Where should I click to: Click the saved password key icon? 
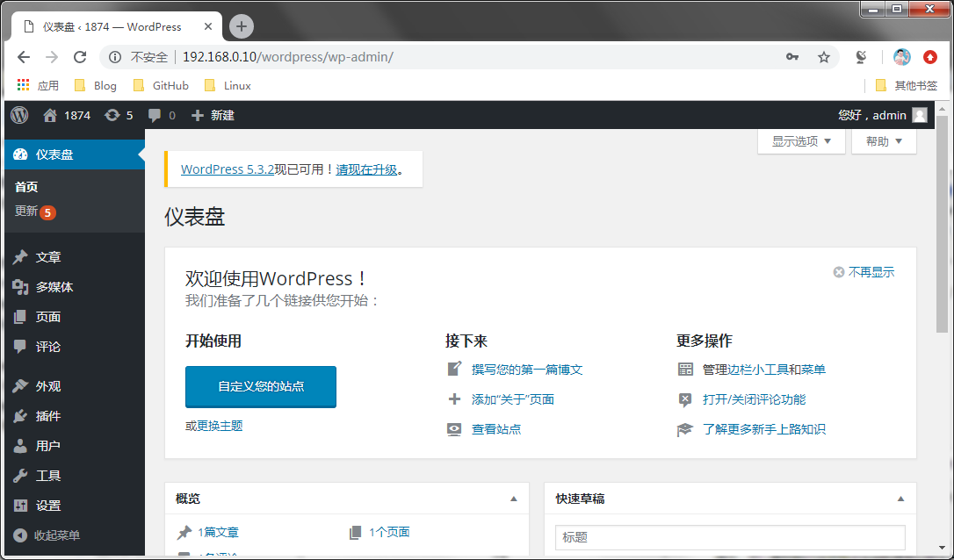pos(792,57)
